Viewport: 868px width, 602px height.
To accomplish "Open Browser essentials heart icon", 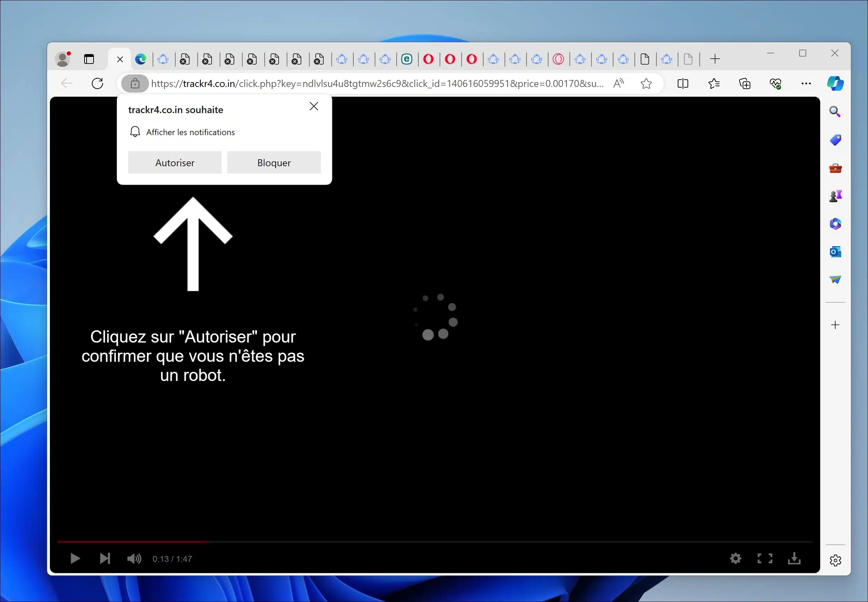I will [x=775, y=83].
